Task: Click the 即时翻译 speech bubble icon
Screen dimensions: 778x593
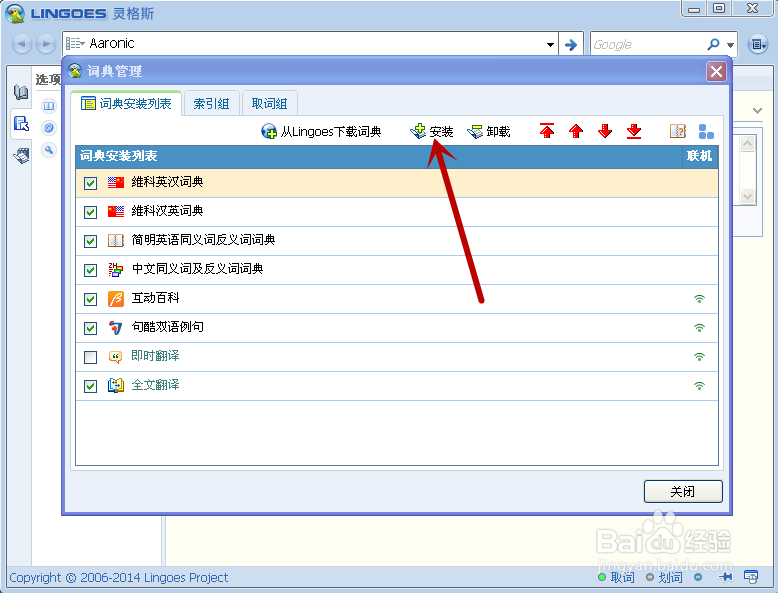Action: [115, 357]
